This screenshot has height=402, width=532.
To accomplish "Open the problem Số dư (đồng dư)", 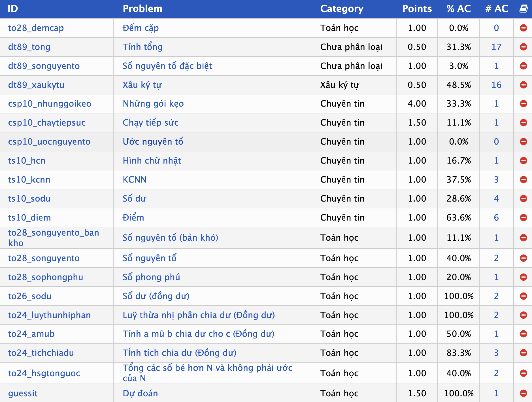I will tap(156, 296).
